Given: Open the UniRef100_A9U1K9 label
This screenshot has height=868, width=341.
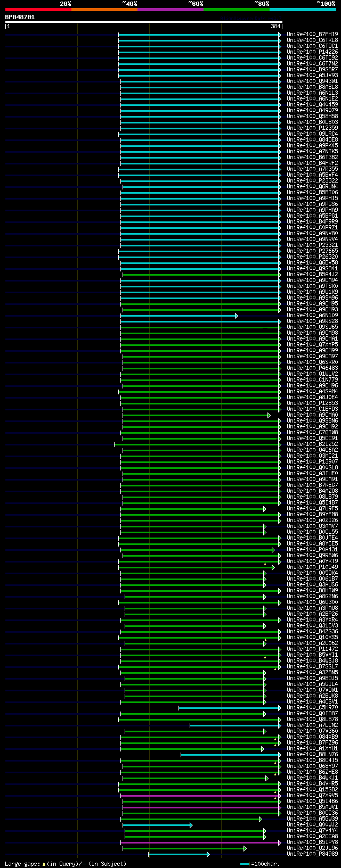Looking at the screenshot, I should point(312,292).
